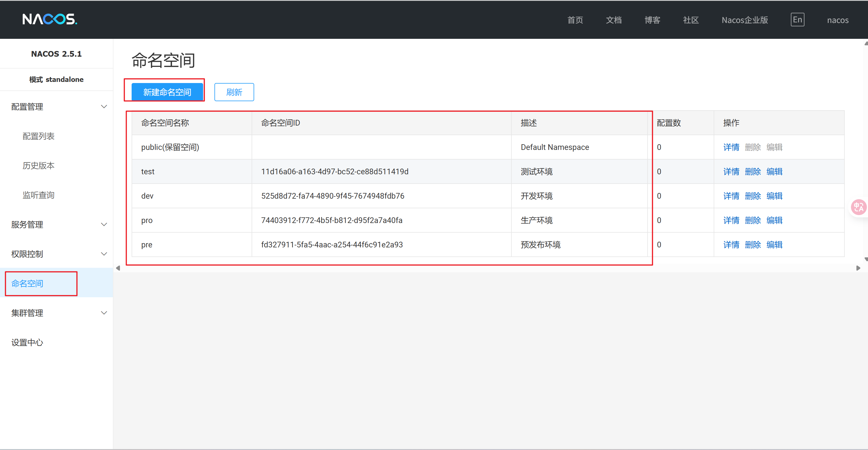Click the public(保留空间) name cell
Viewport: 868px width, 450px height.
click(x=192, y=147)
